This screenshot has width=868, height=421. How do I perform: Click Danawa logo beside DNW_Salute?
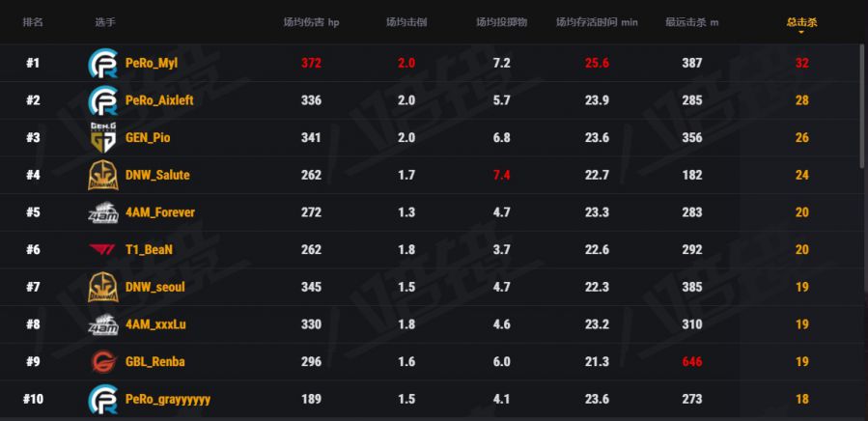[x=103, y=175]
